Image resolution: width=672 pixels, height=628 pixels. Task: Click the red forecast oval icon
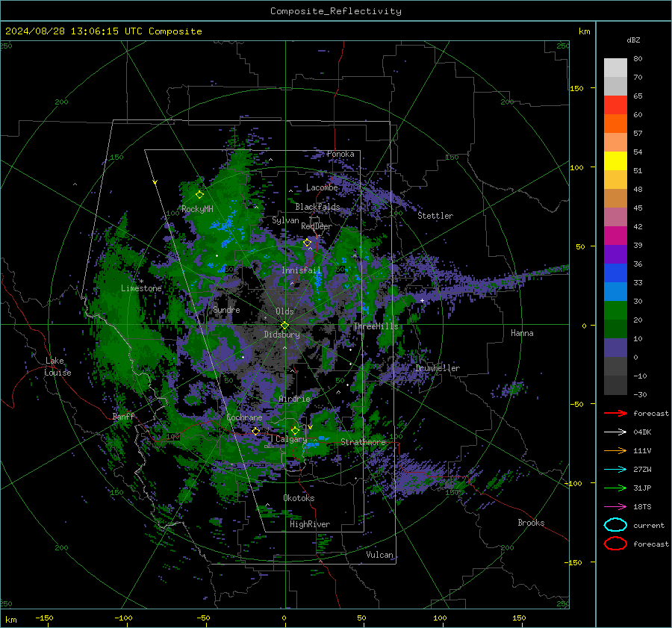click(615, 544)
